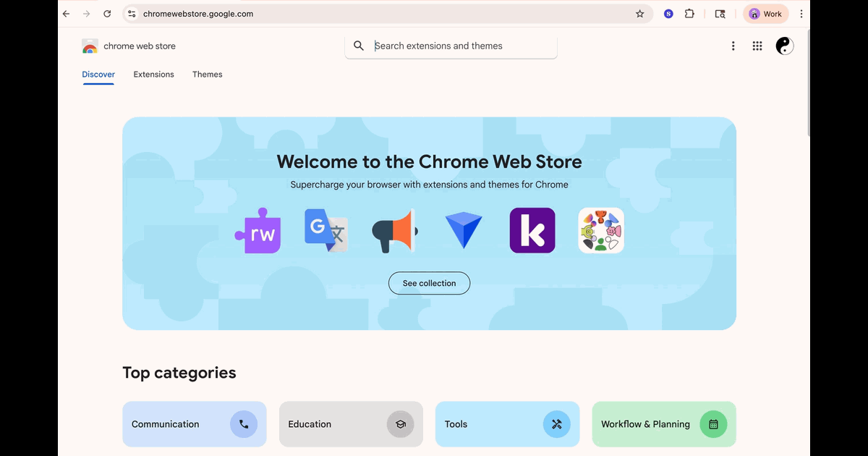
Task: Click the "Top categories" heading
Action: [x=179, y=373]
